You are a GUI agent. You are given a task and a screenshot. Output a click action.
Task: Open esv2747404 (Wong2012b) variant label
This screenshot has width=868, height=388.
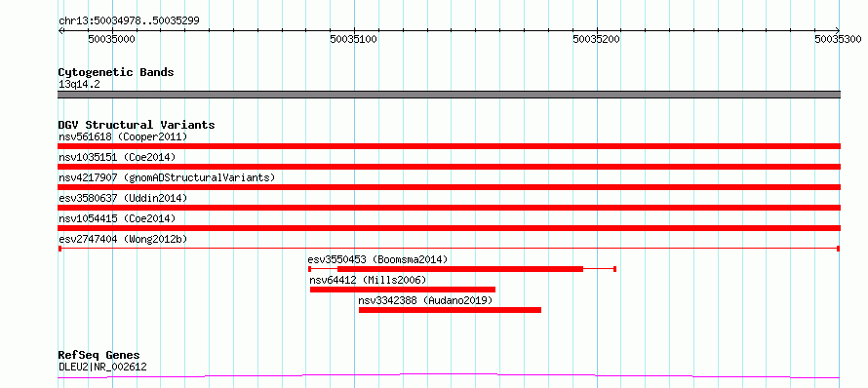point(123,239)
